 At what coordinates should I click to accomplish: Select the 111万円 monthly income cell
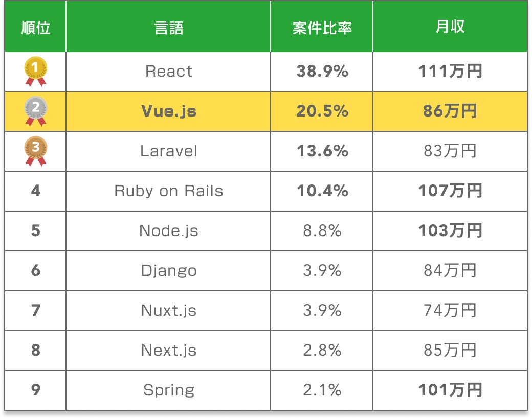(450, 72)
